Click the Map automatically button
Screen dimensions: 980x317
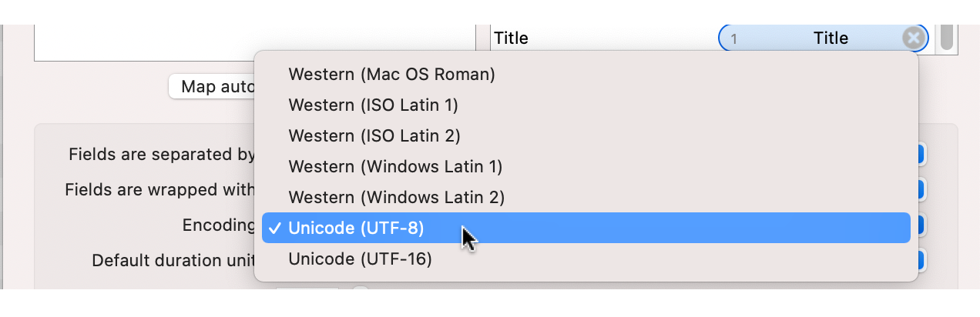212,87
